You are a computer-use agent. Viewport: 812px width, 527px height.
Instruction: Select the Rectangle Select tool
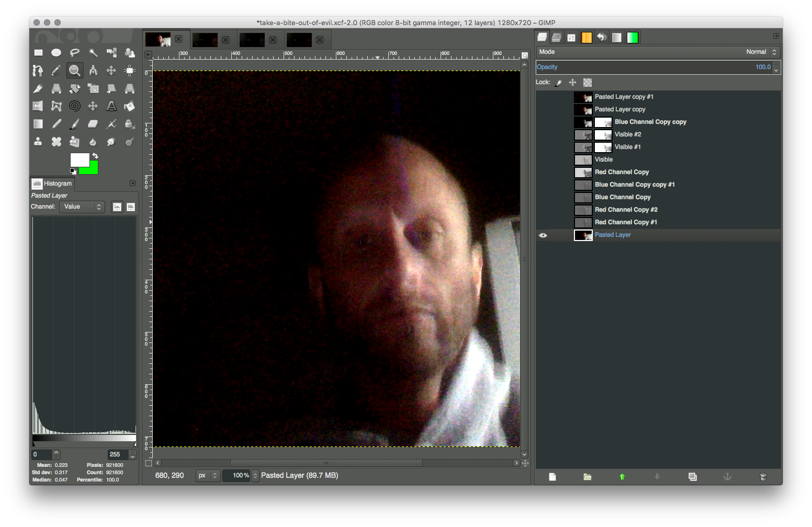point(38,52)
